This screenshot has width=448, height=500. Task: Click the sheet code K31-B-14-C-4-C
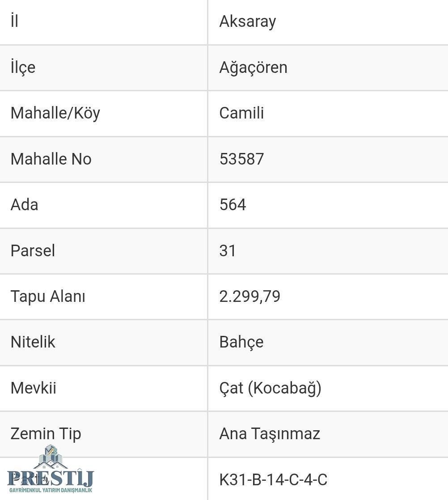point(273,479)
